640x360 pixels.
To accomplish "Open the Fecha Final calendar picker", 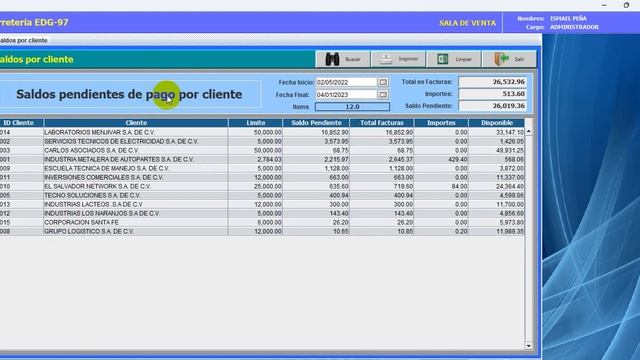I will [383, 95].
